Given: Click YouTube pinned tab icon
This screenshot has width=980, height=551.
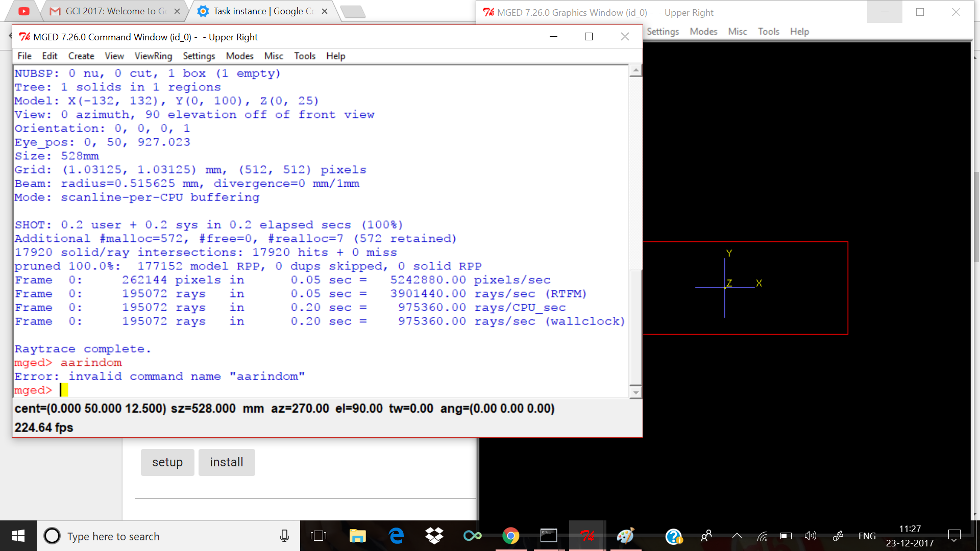Looking at the screenshot, I should 23,11.
